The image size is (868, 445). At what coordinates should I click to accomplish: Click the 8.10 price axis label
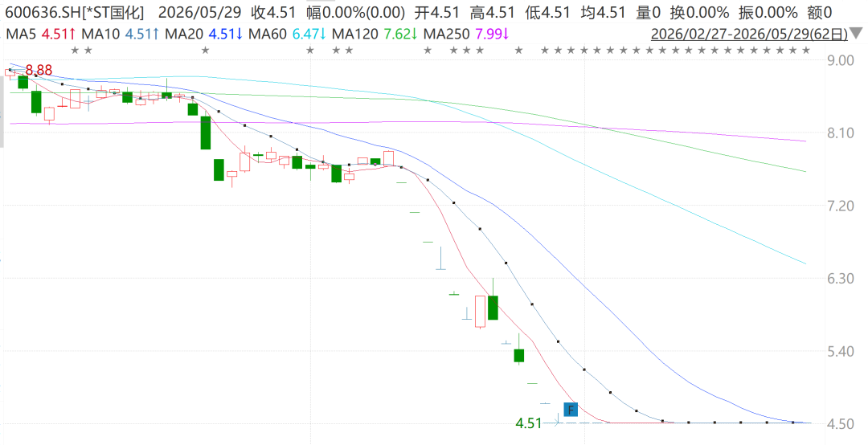pyautogui.click(x=840, y=133)
